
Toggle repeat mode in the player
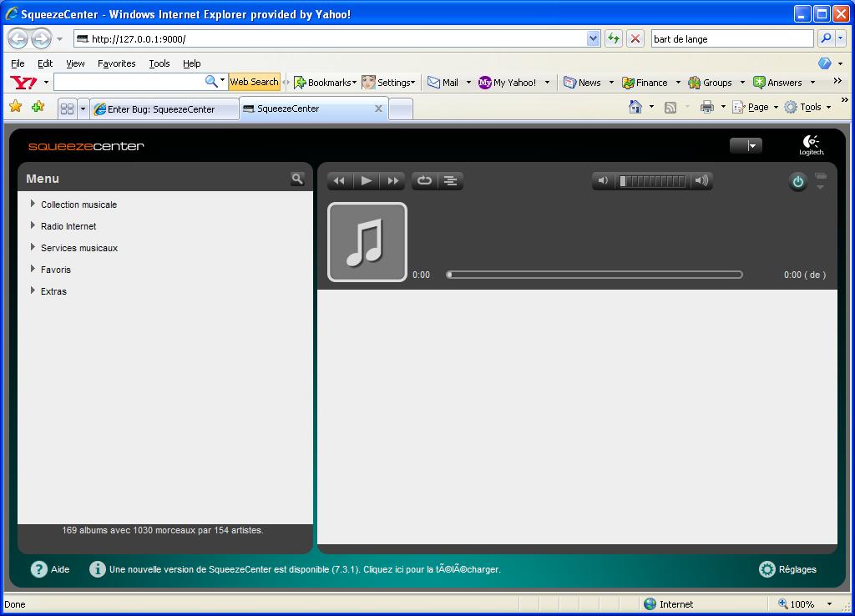[x=424, y=181]
